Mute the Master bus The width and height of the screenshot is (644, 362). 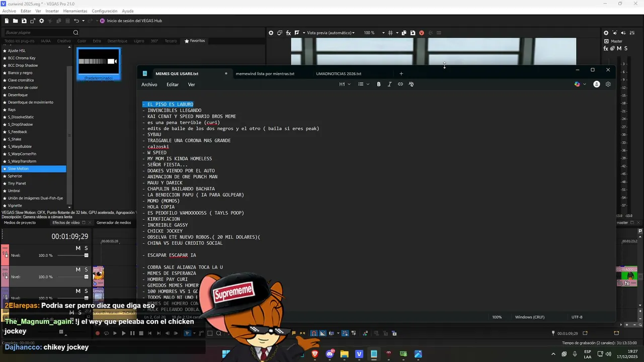click(619, 48)
